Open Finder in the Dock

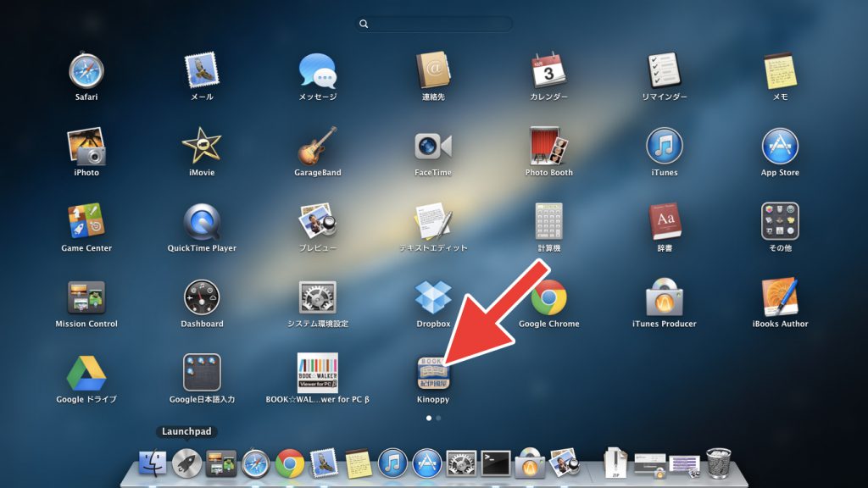pyautogui.click(x=153, y=463)
